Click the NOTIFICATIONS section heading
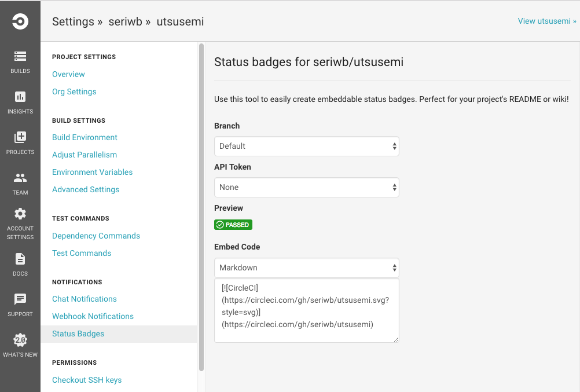This screenshot has width=580, height=392. [x=77, y=282]
